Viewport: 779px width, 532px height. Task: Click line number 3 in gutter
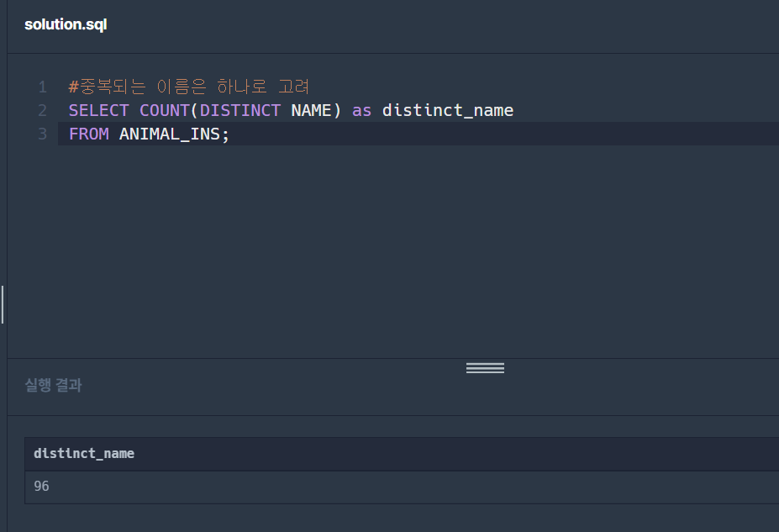43,134
